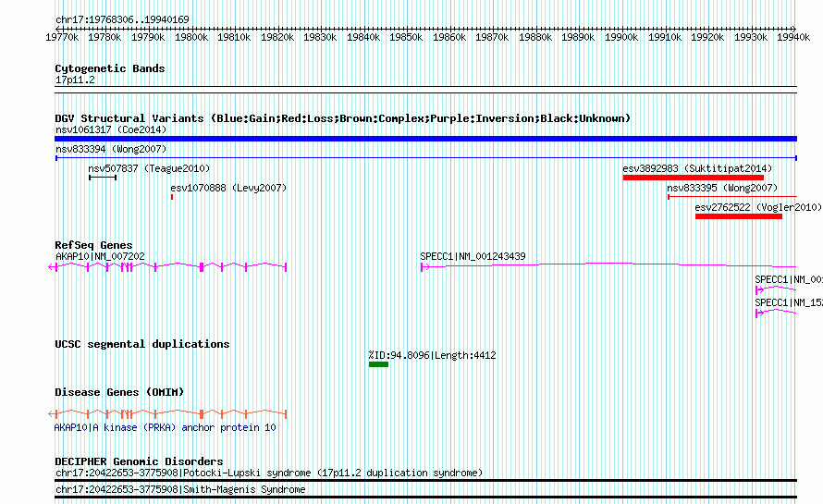Screen dimensions: 823x504
Task: Click the orange AKAP10 OMIM gene model
Action: (x=167, y=414)
